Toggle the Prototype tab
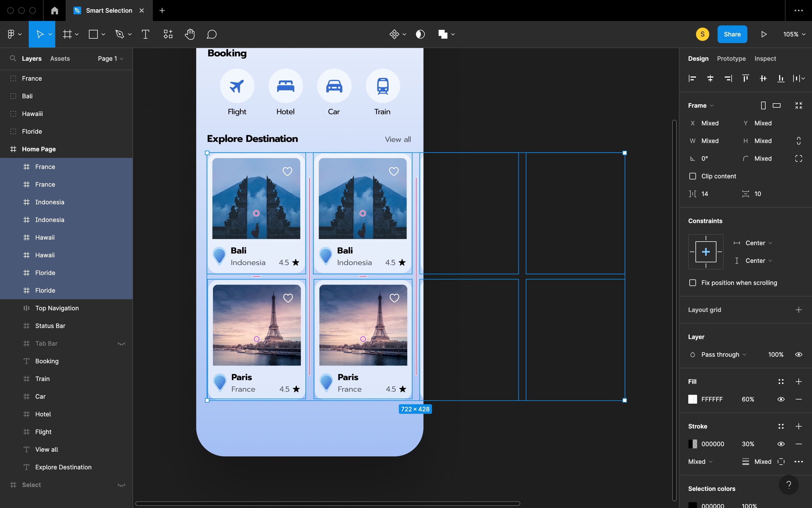812x508 pixels. tap(731, 58)
